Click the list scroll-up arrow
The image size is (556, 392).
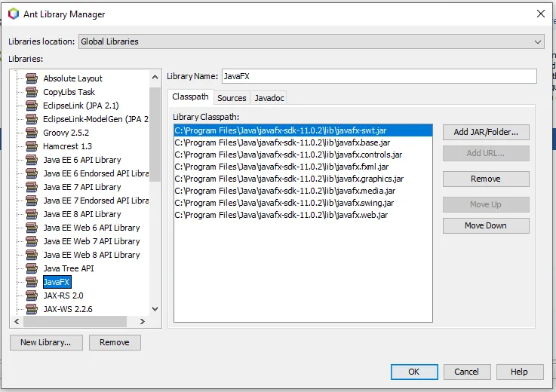(x=155, y=77)
